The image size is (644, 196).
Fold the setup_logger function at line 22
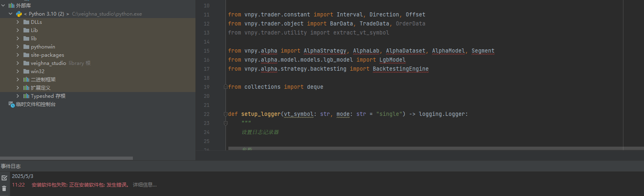pyautogui.click(x=225, y=114)
